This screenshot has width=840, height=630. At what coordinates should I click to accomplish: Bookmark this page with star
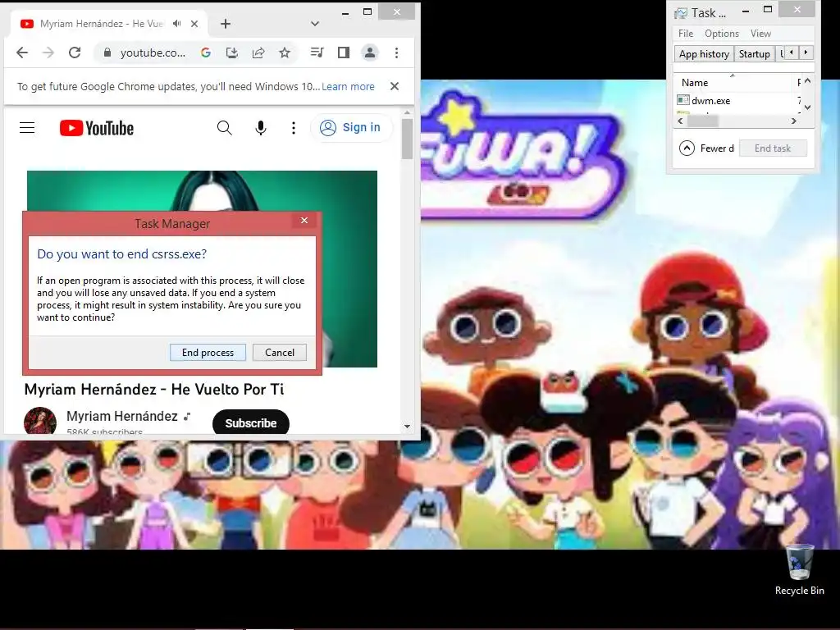coord(285,52)
